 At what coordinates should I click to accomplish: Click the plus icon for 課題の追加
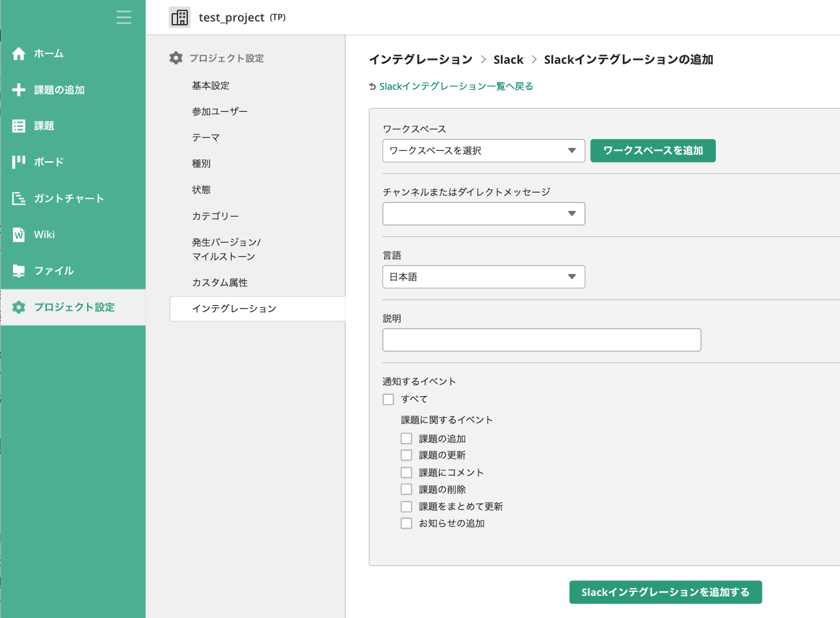click(x=19, y=90)
